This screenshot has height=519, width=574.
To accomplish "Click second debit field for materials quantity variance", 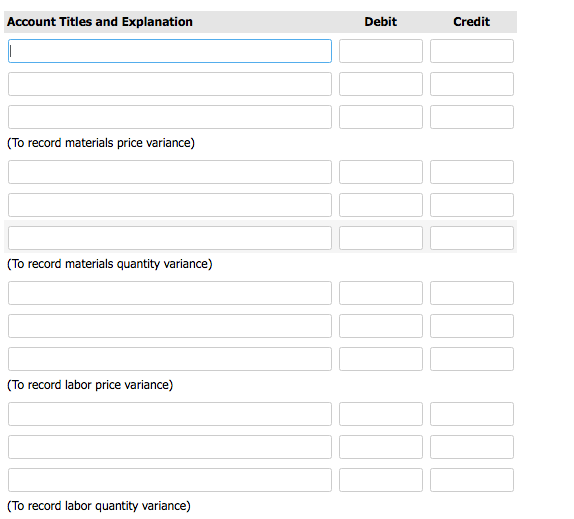I will [x=381, y=205].
